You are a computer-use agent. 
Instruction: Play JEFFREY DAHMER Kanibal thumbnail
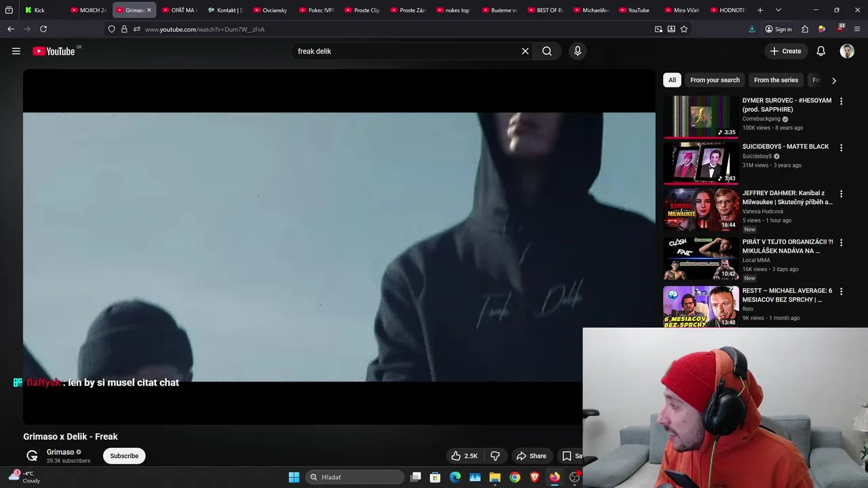[x=701, y=209]
